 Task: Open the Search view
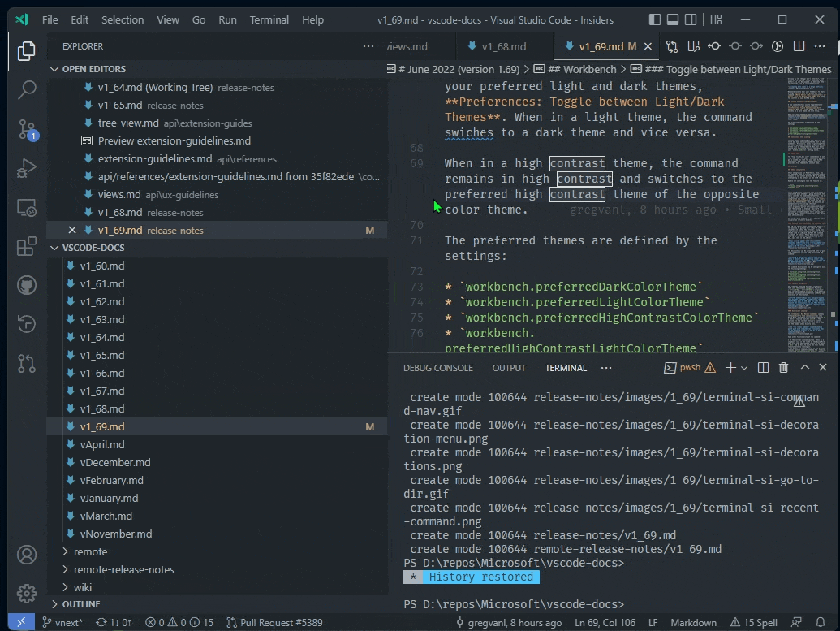pos(26,89)
